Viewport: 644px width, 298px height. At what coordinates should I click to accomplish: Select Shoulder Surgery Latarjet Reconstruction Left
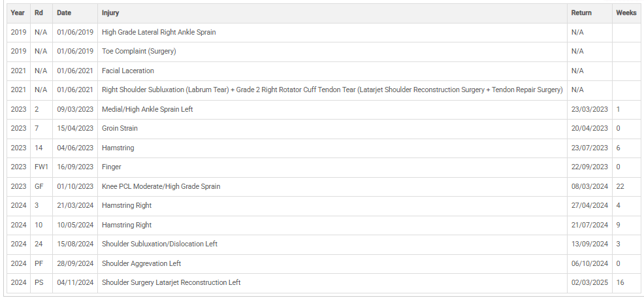(171, 282)
